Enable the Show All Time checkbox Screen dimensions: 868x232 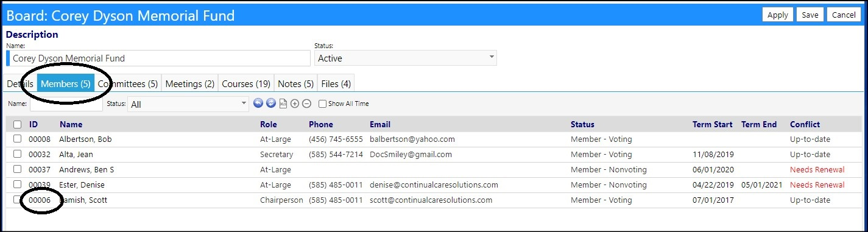pos(323,104)
